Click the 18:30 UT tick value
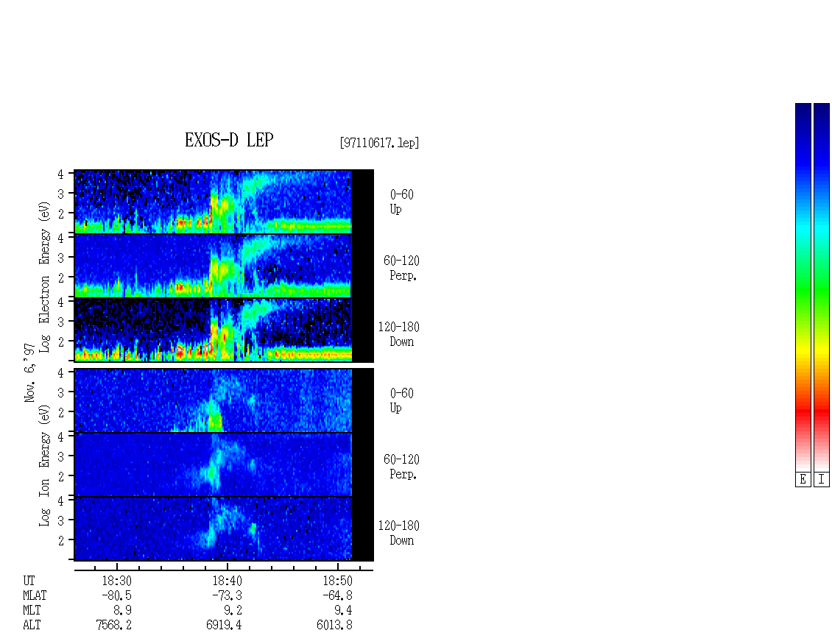The height and width of the screenshot is (644, 832). click(117, 581)
